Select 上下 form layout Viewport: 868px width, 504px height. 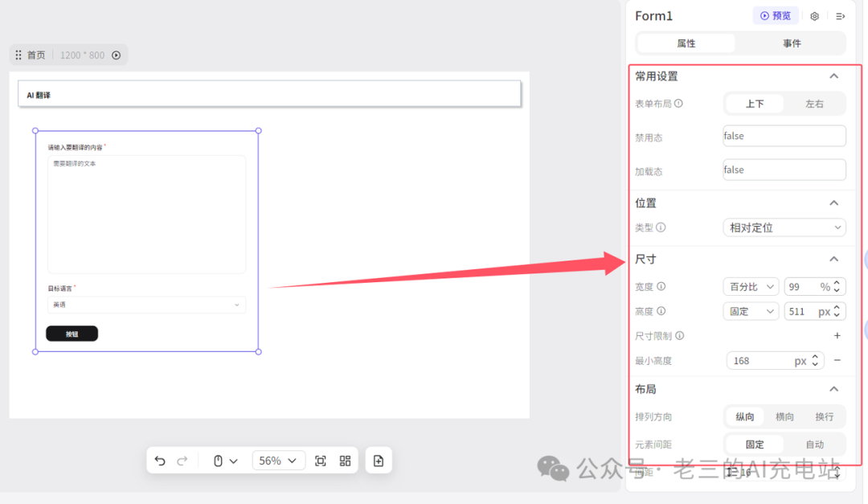[755, 104]
